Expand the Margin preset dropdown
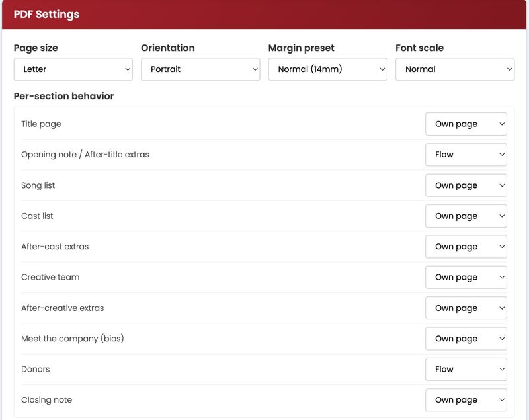The image size is (529, 420). pos(327,69)
